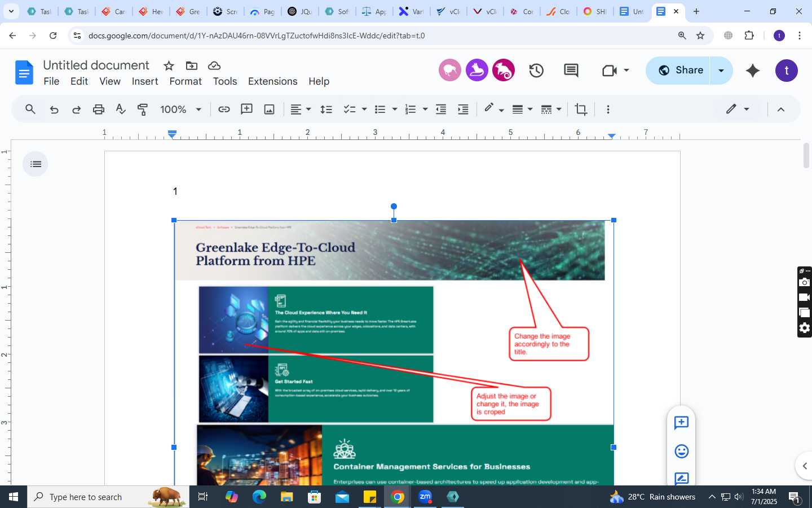Open Zoom app in taskbar
This screenshot has width=812, height=508.
click(425, 497)
